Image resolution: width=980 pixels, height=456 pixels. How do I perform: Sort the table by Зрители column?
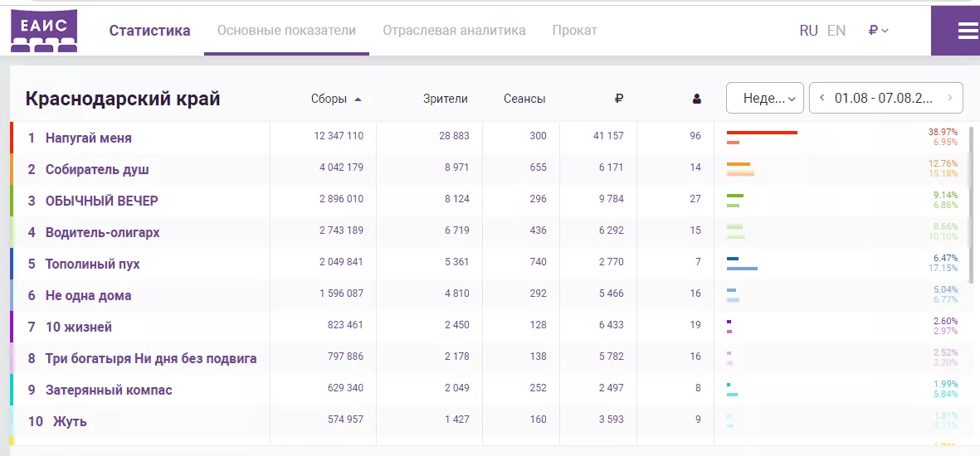[445, 99]
